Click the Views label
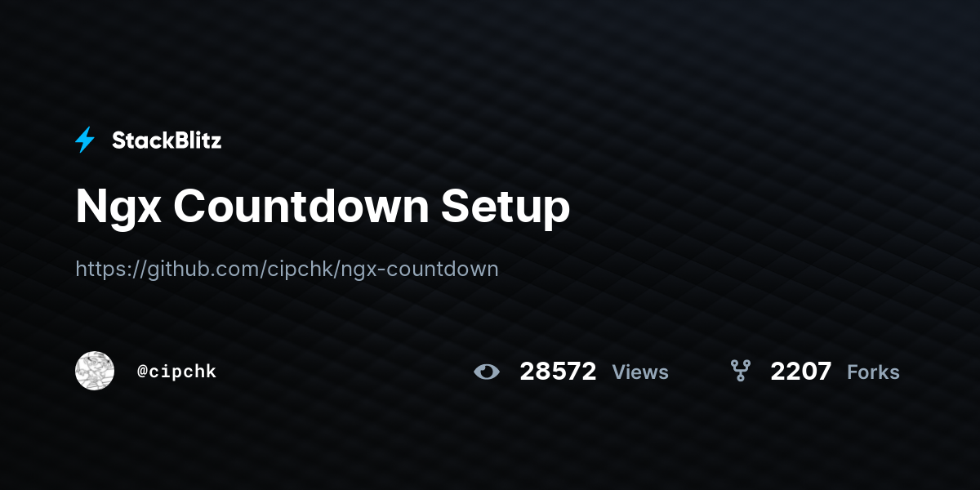Viewport: 980px width, 490px height. point(640,372)
